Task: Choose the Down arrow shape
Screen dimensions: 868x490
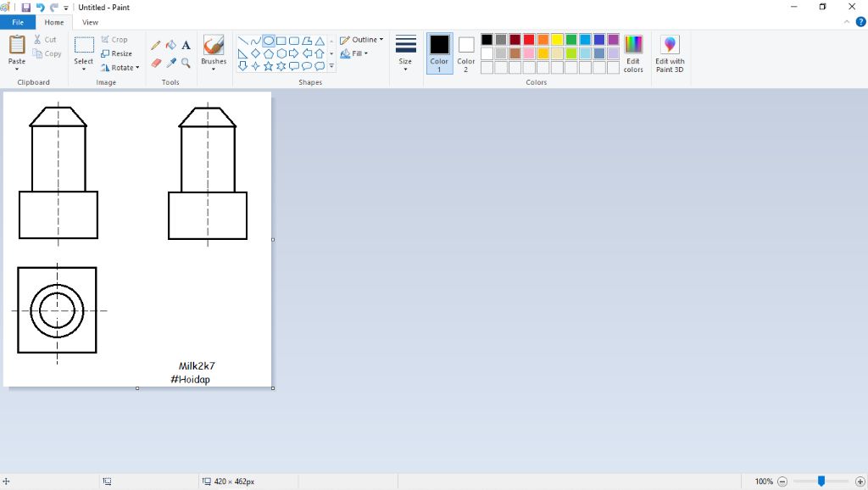Action: [242, 66]
